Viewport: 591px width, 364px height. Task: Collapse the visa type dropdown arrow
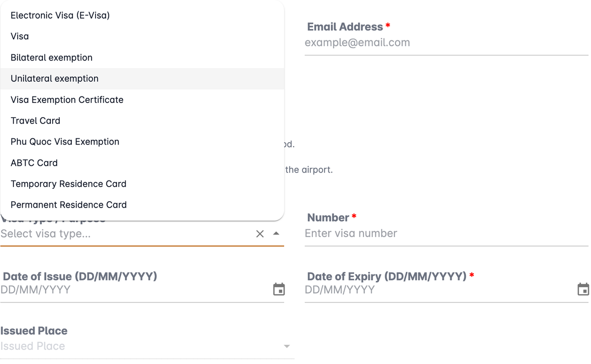[276, 234]
